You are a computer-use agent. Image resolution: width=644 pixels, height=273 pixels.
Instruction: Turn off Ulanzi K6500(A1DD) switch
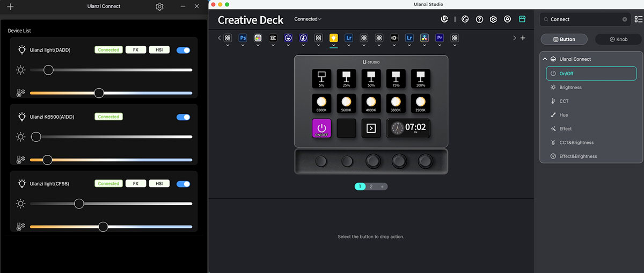[184, 117]
